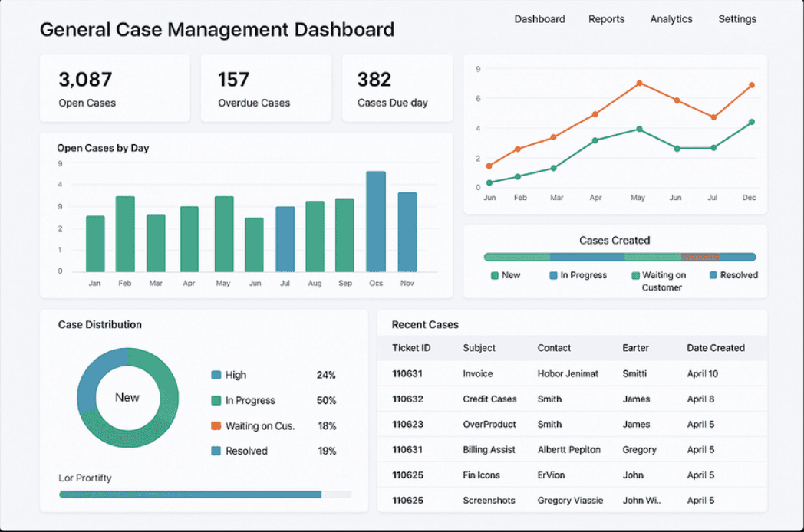The height and width of the screenshot is (532, 804).
Task: Click the green Dec data point
Action: coord(751,122)
